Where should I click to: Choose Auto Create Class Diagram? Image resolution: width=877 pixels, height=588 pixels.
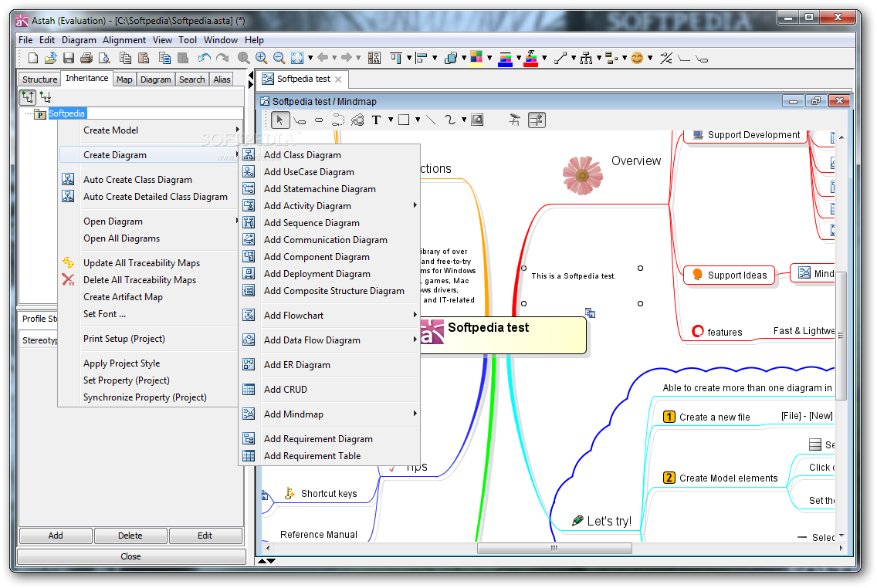tap(149, 180)
